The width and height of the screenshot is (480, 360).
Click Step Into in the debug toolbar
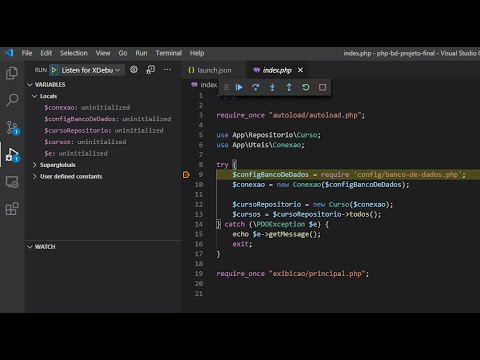[272, 87]
